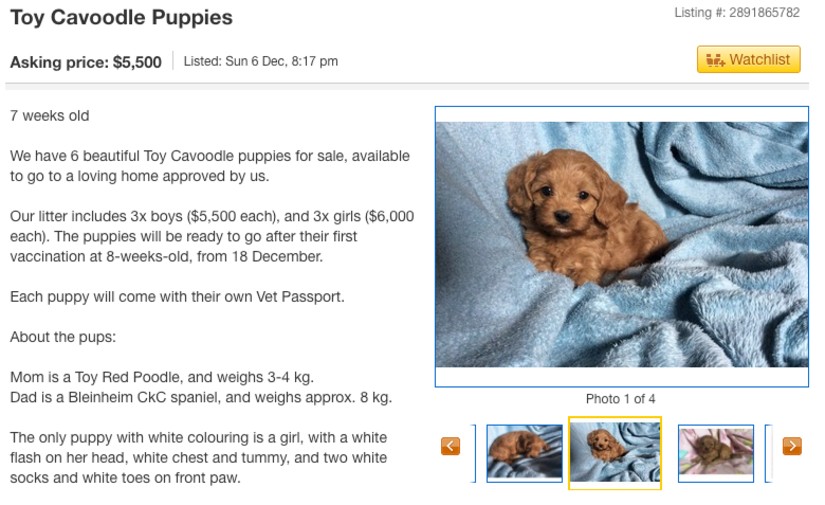Click the partially visible thumbnail at the far left
Screen dimensions: 825x505
click(x=474, y=453)
